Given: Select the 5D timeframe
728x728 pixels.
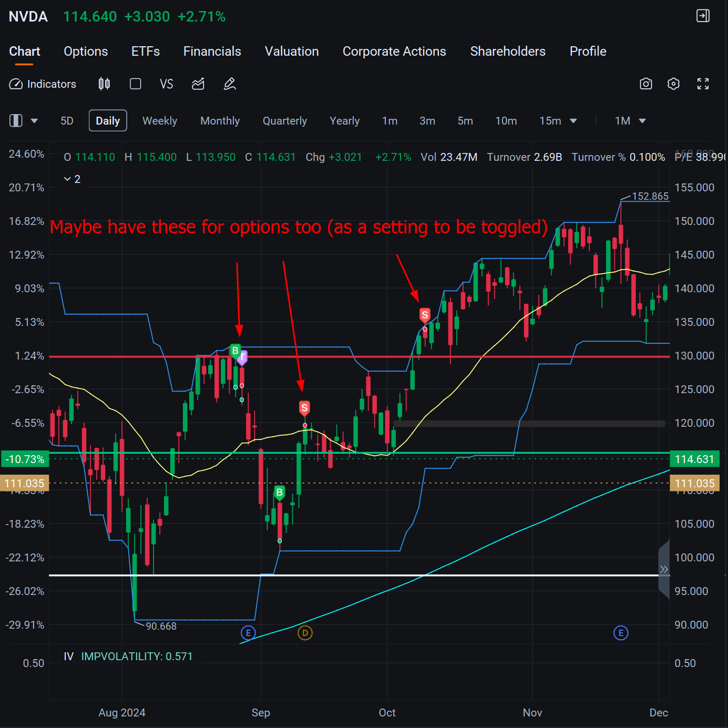Looking at the screenshot, I should click(x=67, y=121).
